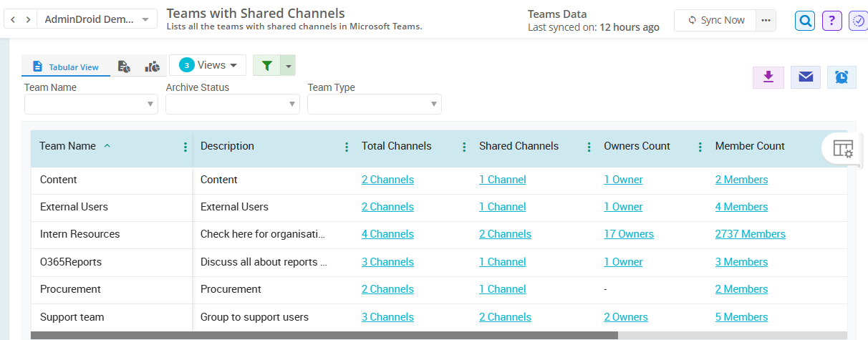The width and height of the screenshot is (868, 340).
Task: Open Support team's 2 Channels shared link
Action: pyautogui.click(x=505, y=317)
